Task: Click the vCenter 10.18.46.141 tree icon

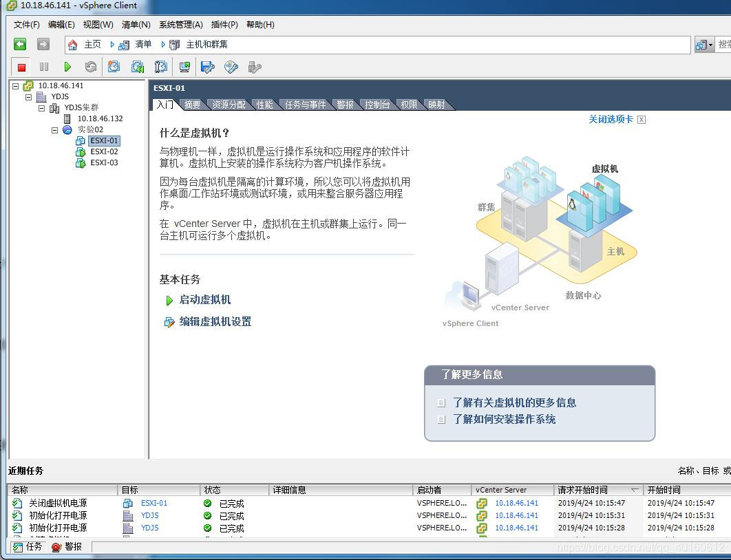Action: (28, 86)
